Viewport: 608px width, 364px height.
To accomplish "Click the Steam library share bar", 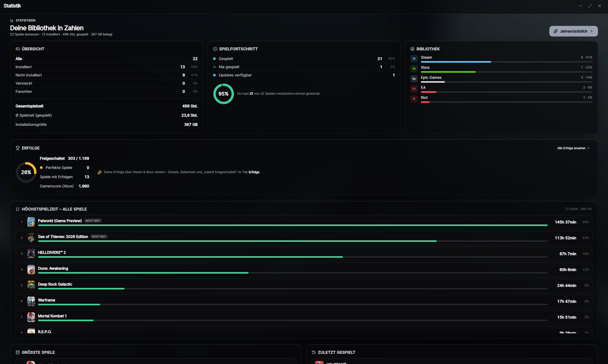I will [x=506, y=62].
